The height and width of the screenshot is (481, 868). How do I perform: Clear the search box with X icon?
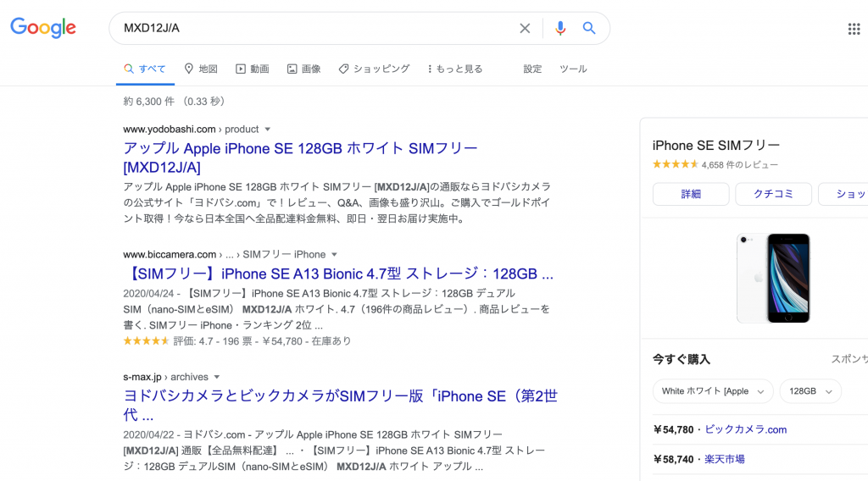(525, 28)
